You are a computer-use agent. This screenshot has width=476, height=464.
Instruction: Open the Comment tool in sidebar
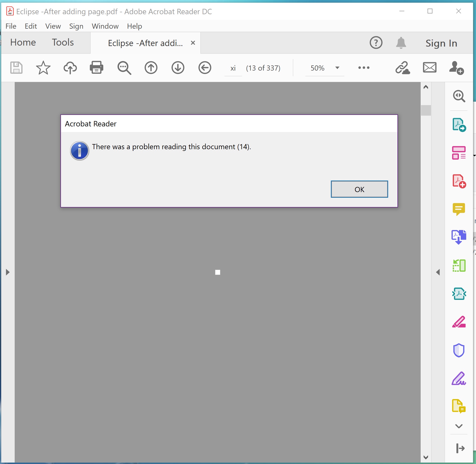[459, 209]
